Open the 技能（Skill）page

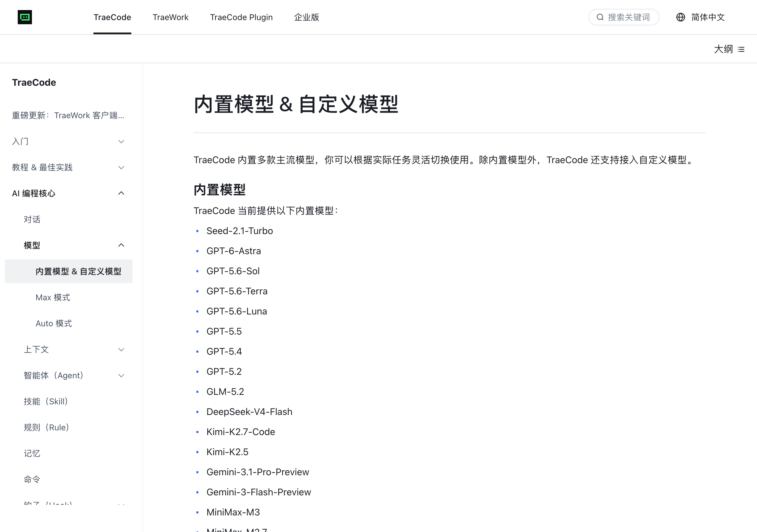point(46,401)
